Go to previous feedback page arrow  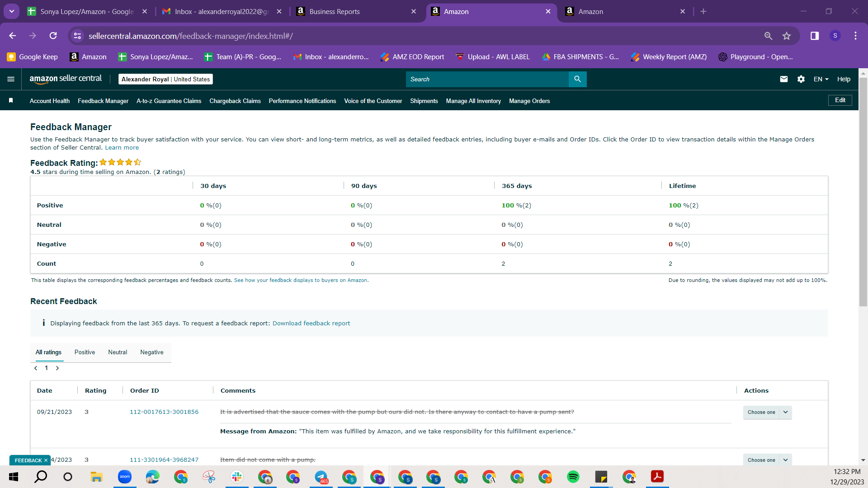click(36, 368)
